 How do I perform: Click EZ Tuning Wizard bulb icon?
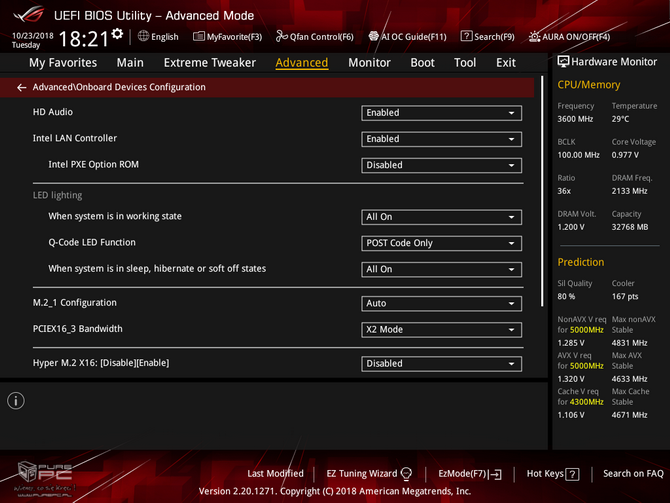pyautogui.click(x=406, y=474)
